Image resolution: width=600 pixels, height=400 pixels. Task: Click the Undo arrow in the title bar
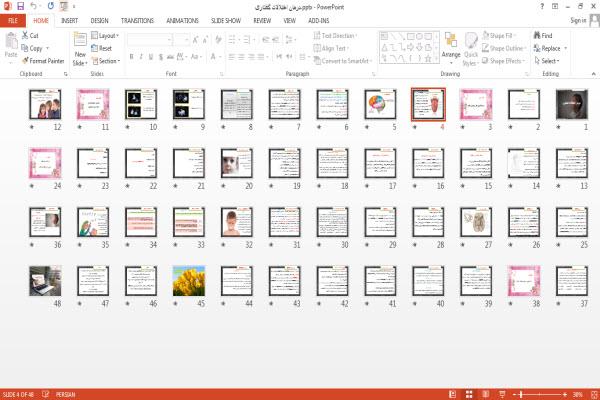pos(34,6)
